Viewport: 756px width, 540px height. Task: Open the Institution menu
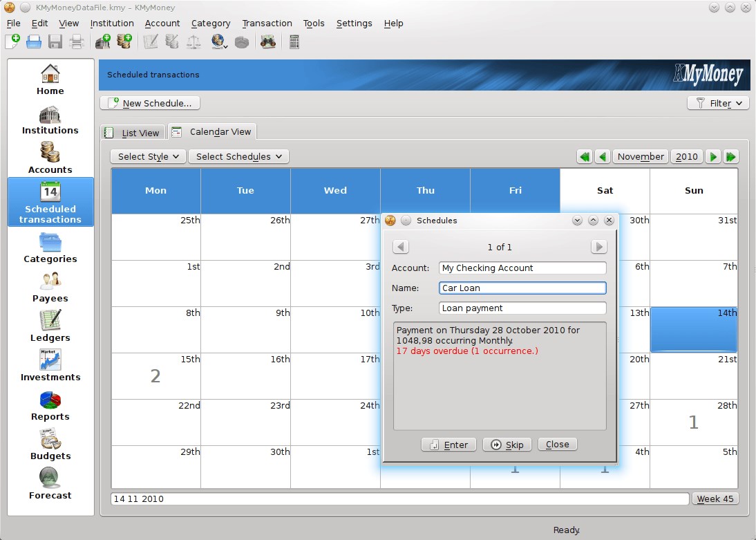click(112, 24)
